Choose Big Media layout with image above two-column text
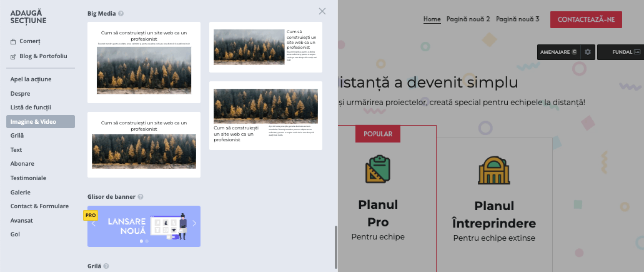644x272 pixels. click(x=265, y=116)
